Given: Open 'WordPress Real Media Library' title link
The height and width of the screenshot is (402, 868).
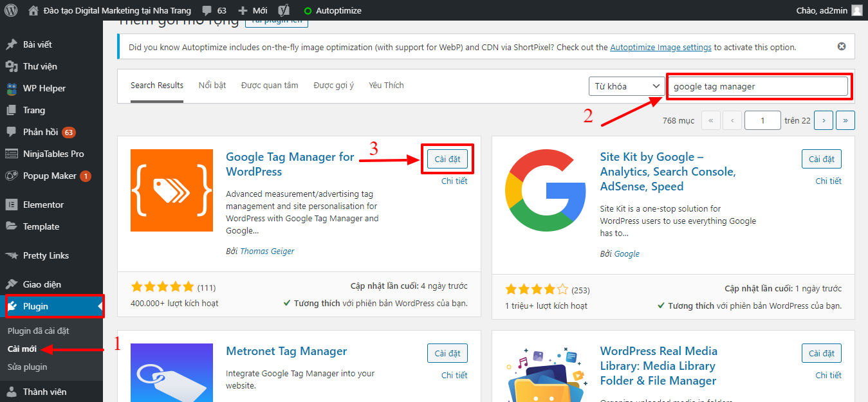Looking at the screenshot, I should point(659,366).
